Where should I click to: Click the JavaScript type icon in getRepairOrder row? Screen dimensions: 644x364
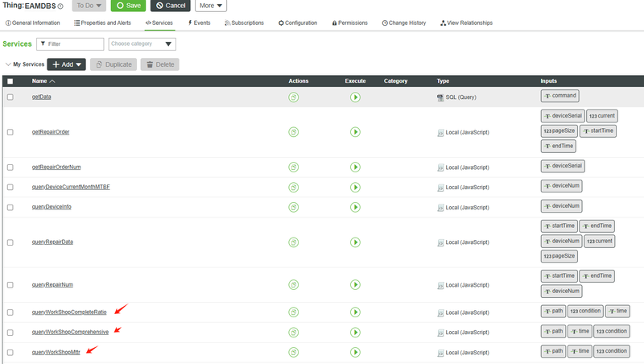click(440, 133)
